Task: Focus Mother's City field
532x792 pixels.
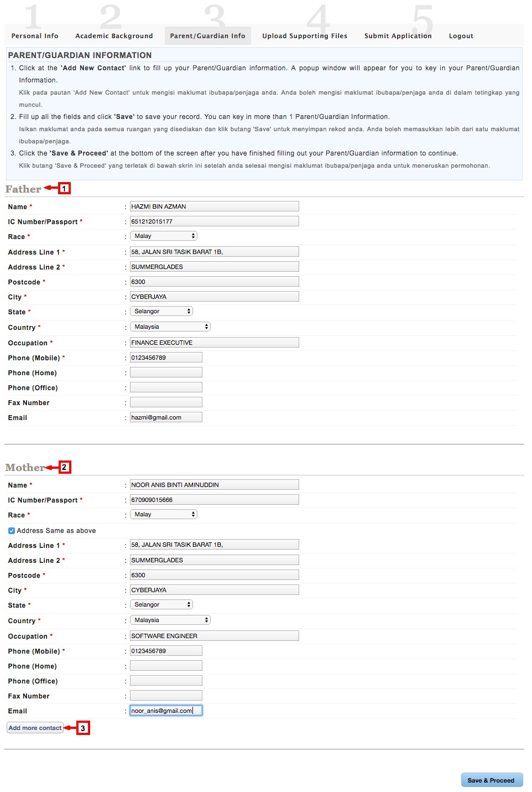Action: (x=215, y=590)
